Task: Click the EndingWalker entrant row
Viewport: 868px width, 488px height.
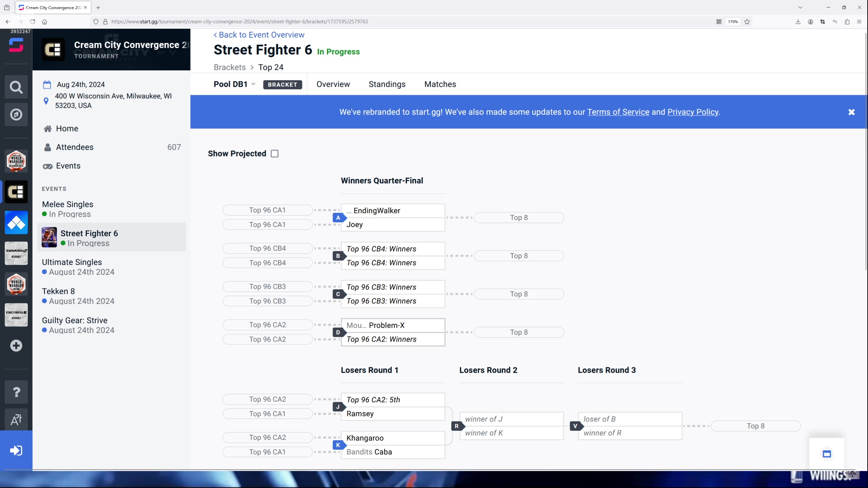Action: (x=393, y=210)
